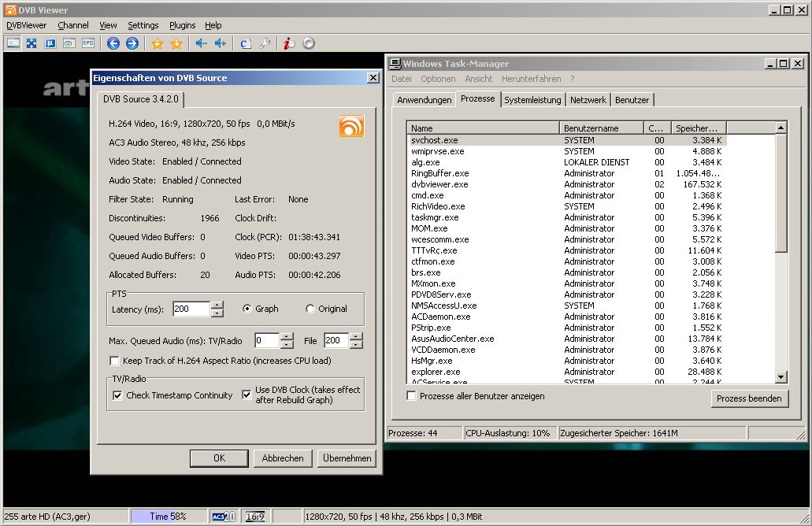Screen dimensions: 812x526
Task: Click the blue forward arrow channel button
Action: pos(132,44)
